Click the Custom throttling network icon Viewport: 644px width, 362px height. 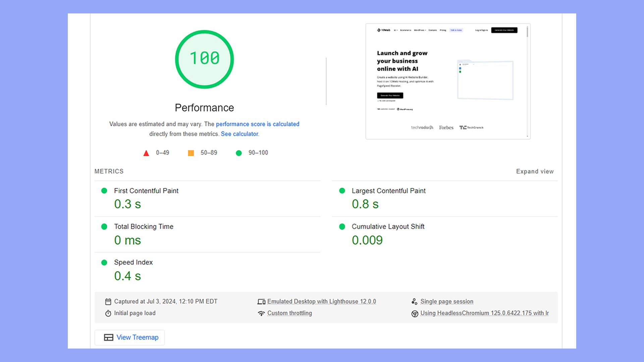click(x=261, y=313)
